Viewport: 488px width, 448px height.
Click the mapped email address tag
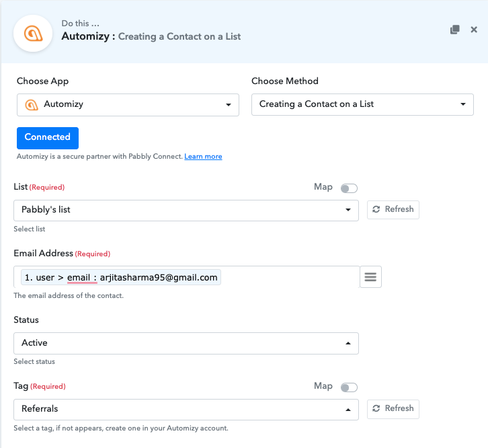click(x=121, y=277)
